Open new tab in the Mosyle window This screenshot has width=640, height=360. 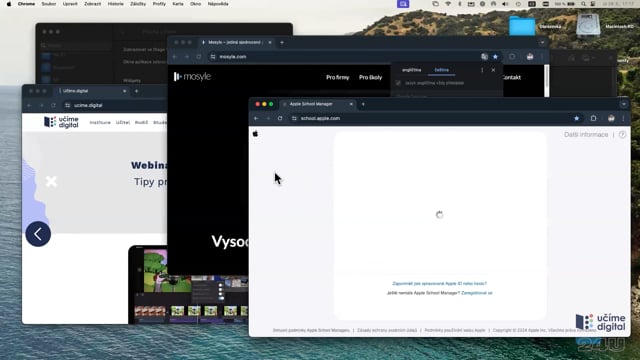tap(282, 42)
